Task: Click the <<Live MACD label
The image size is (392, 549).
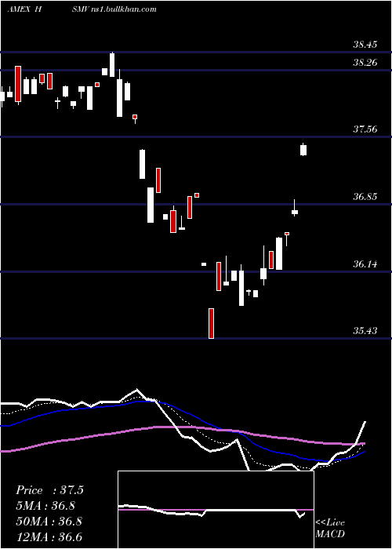Action: 330,529
